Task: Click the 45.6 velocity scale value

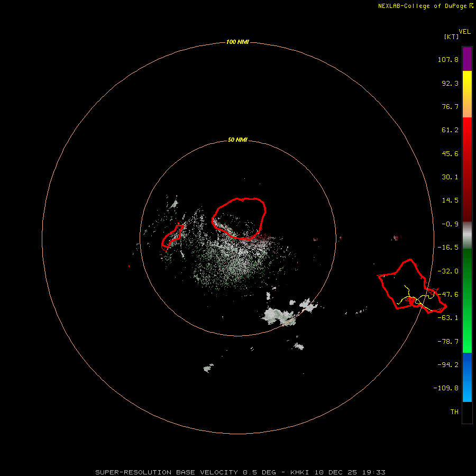Action: tap(450, 153)
